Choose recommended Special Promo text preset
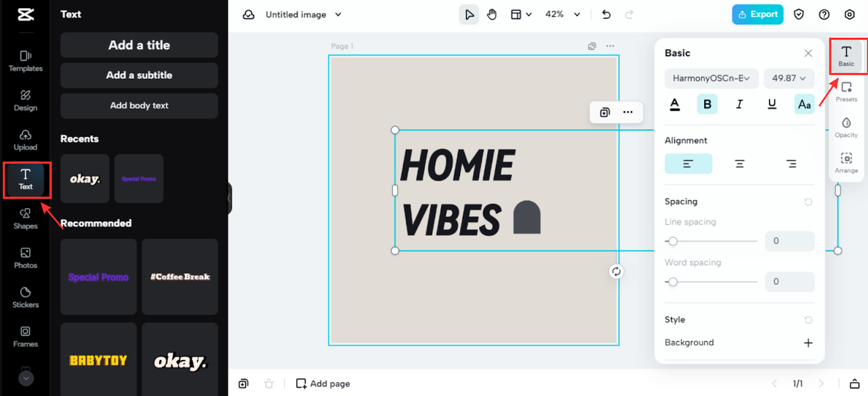Image resolution: width=868 pixels, height=396 pixels. coord(98,277)
